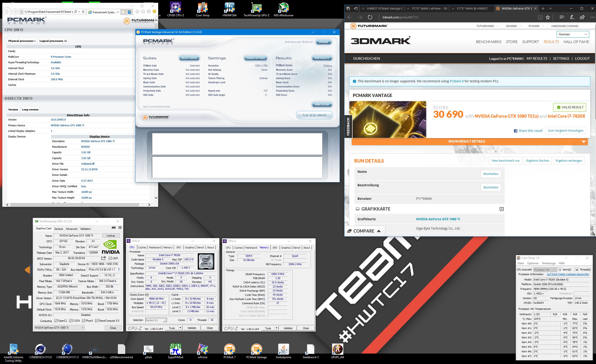
Task: Launch pifast desktop icon
Action: [149, 351]
